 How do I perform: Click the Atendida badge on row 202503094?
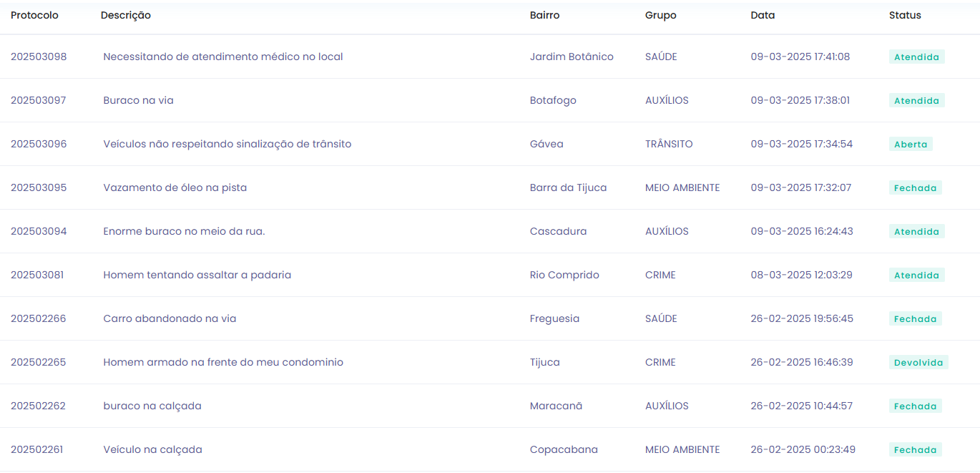[917, 231]
